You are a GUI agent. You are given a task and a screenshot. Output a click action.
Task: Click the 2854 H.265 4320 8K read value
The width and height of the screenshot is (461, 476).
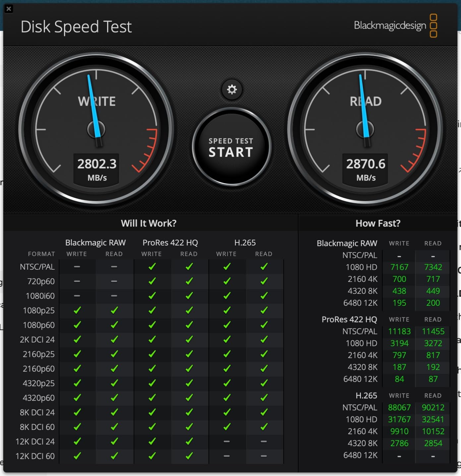coord(433,443)
